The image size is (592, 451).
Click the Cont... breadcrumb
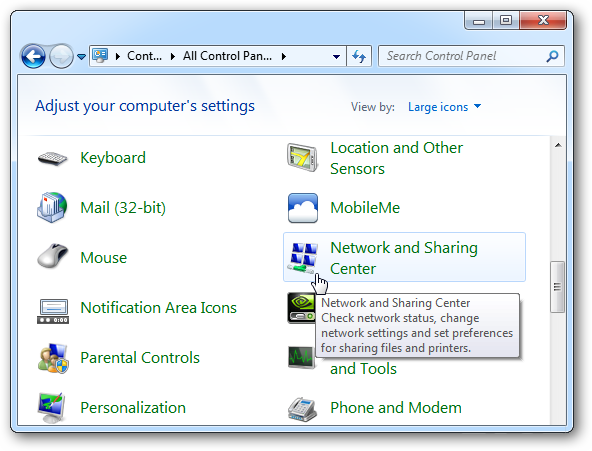click(x=144, y=56)
